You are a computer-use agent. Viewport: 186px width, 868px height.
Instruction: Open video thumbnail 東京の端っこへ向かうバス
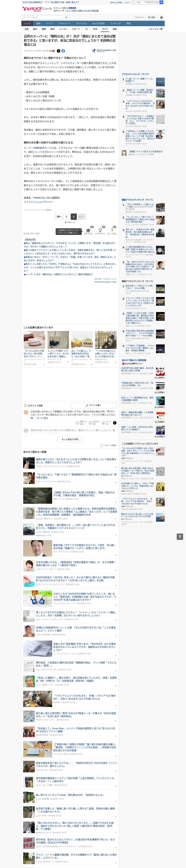pos(160,289)
